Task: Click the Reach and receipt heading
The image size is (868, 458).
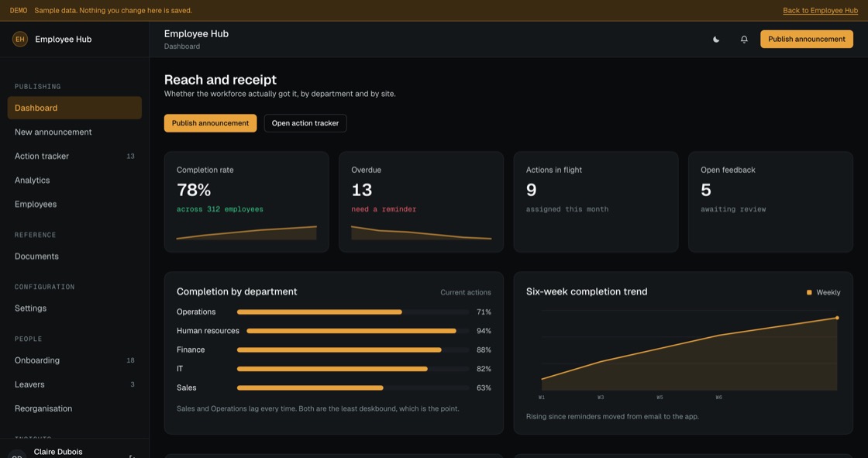Action: (x=220, y=80)
